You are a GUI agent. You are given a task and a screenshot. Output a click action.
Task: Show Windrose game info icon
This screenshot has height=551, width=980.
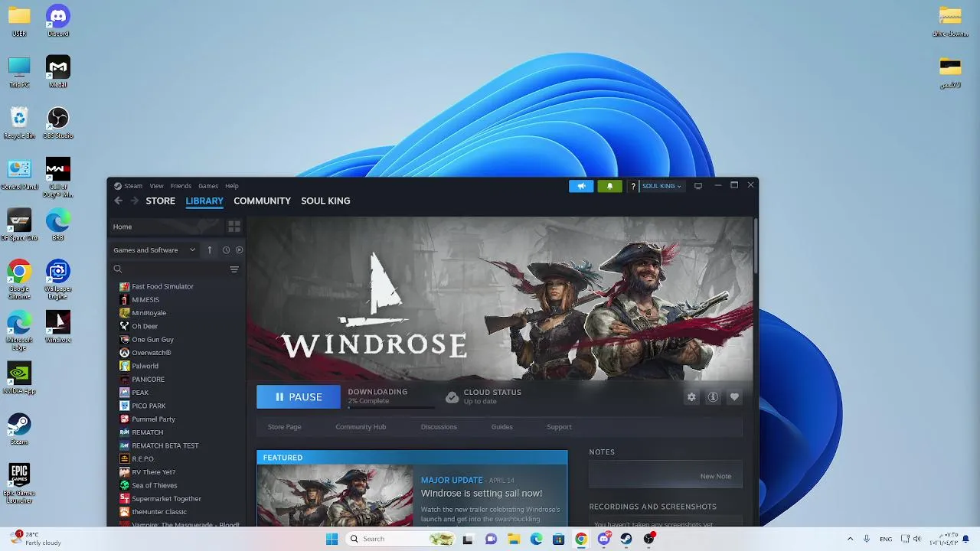point(713,397)
